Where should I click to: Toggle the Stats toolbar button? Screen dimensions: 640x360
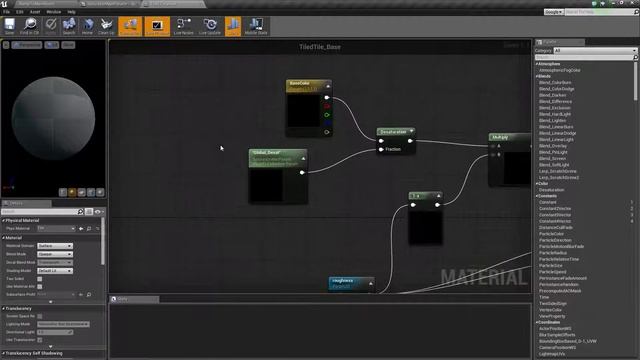coord(233,26)
